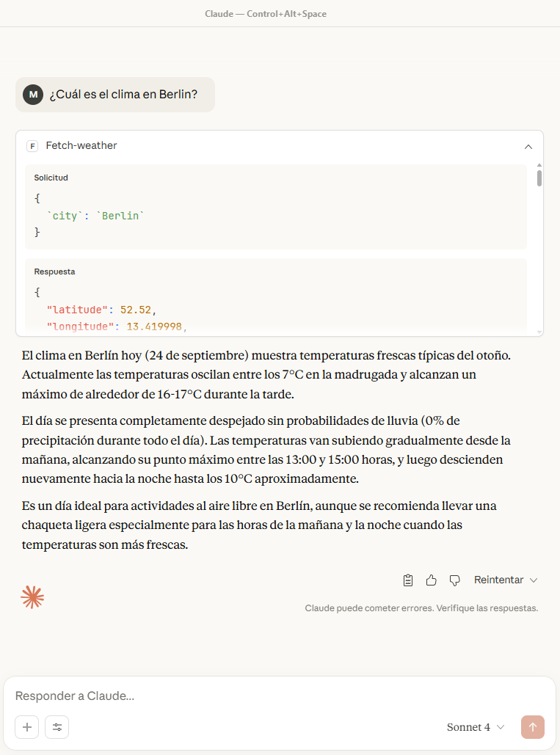Click the Claude starburst logo
The width and height of the screenshot is (560, 755).
pyautogui.click(x=32, y=597)
